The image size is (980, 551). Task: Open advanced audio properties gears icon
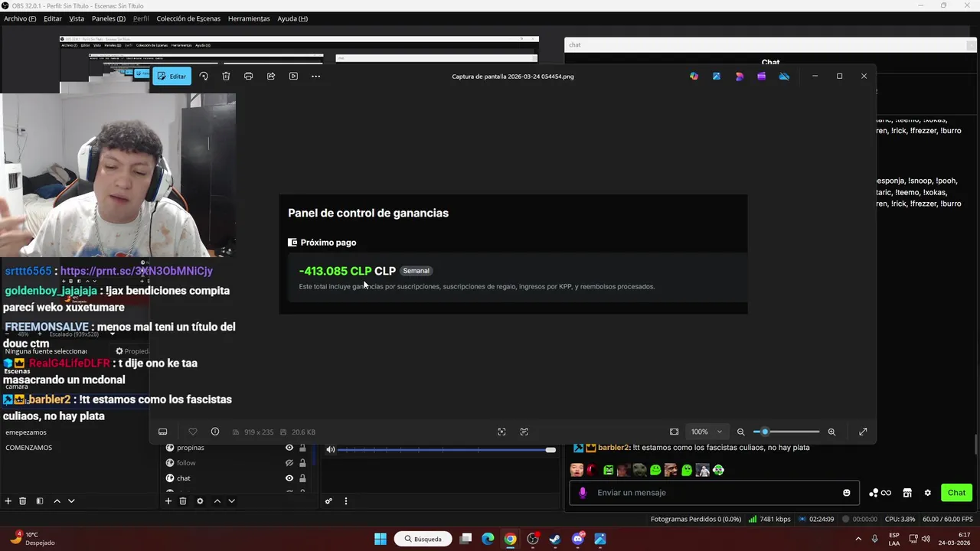tap(328, 501)
